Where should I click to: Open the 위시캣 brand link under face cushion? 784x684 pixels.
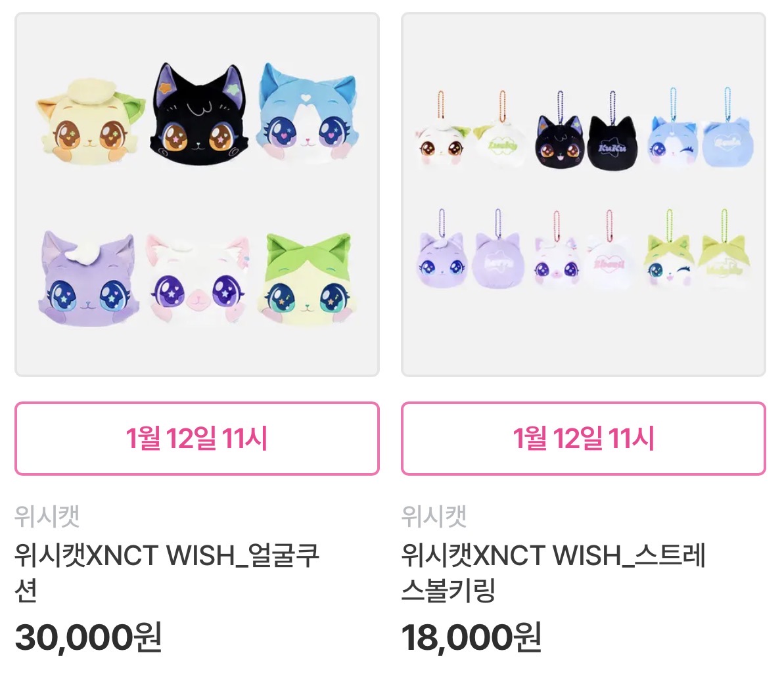pos(47,516)
